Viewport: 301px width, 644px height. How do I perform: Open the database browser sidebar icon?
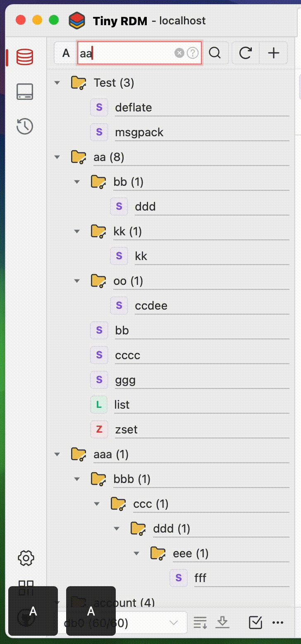point(25,57)
